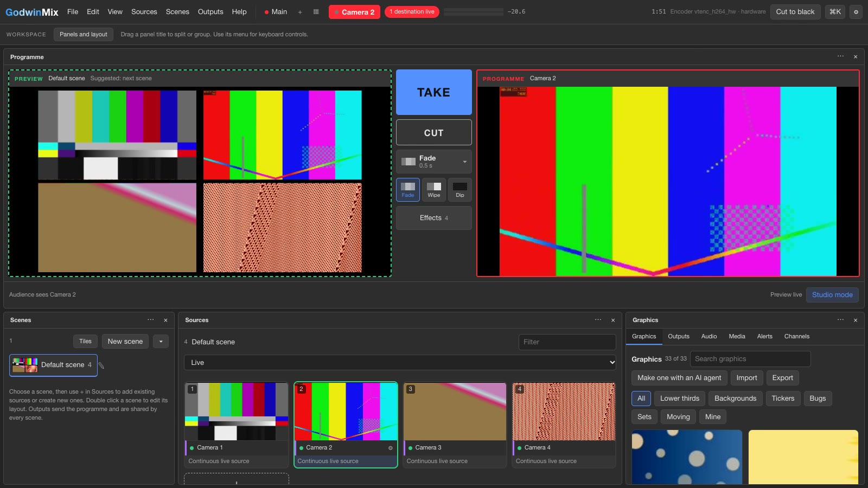Click Cut to black
This screenshot has height=488, width=868.
click(795, 12)
